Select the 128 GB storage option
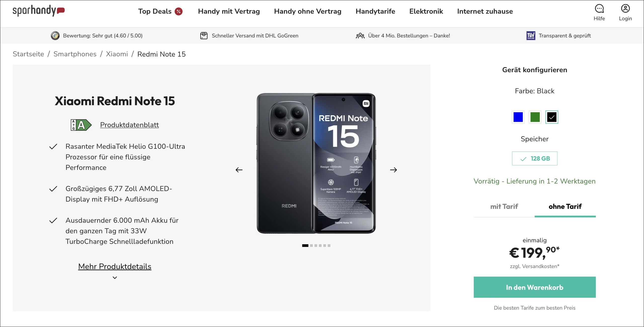Viewport: 644px width, 327px height. click(x=534, y=158)
